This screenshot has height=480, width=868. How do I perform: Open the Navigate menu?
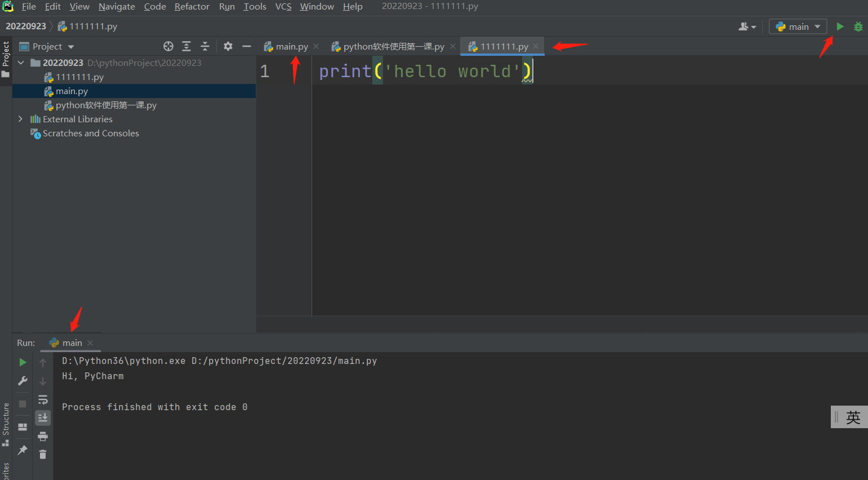(117, 6)
